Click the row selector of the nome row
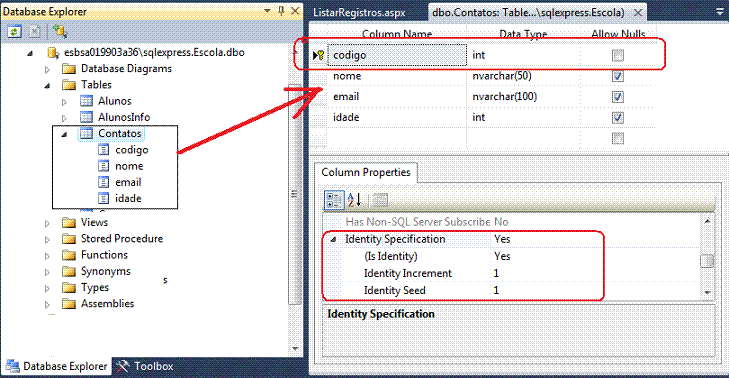This screenshot has width=729, height=378. (318, 76)
